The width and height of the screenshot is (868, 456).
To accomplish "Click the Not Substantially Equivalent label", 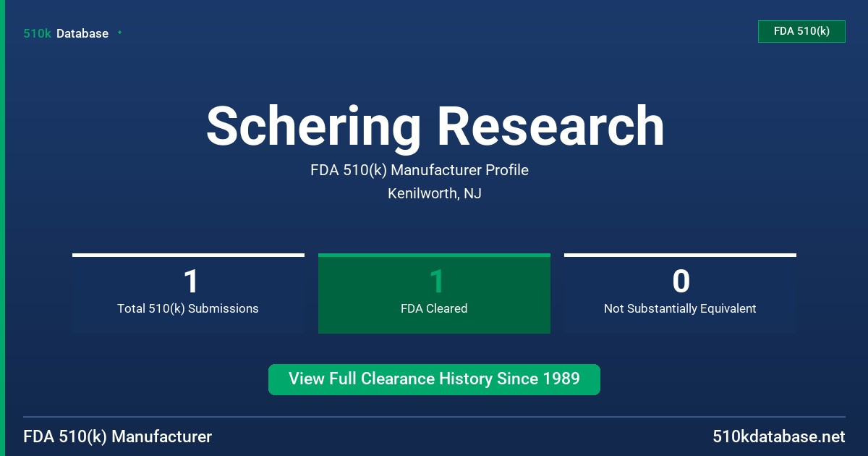I will coord(680,308).
